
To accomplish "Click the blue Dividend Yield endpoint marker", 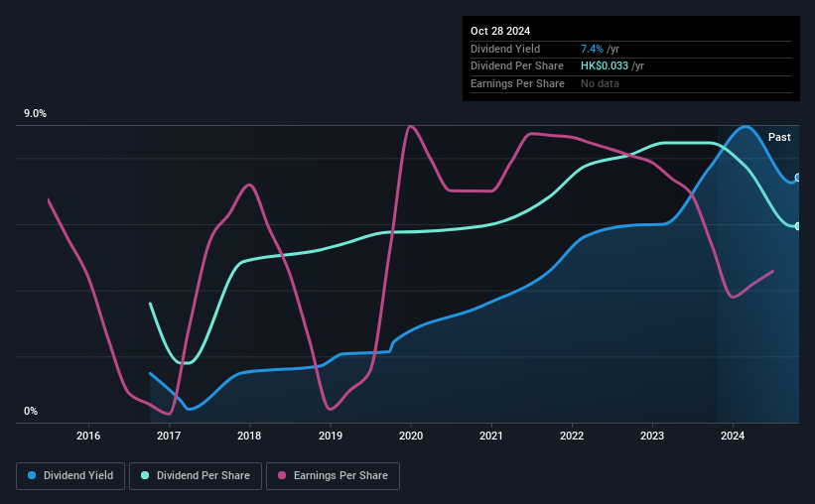I will [x=797, y=179].
